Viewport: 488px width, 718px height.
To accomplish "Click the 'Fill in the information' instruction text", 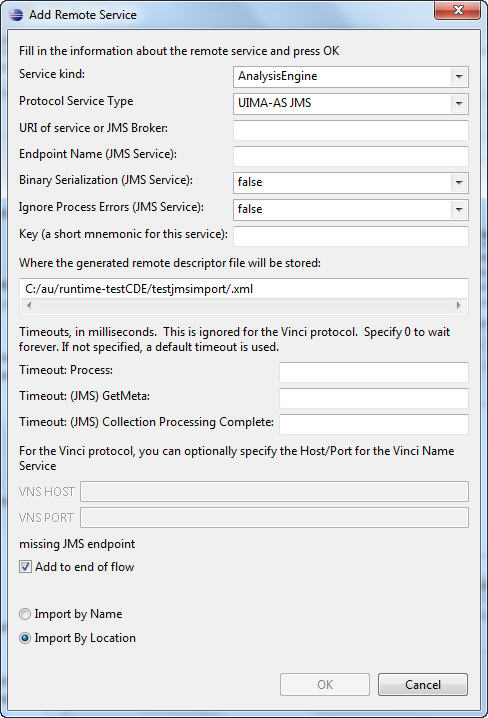I will (179, 51).
